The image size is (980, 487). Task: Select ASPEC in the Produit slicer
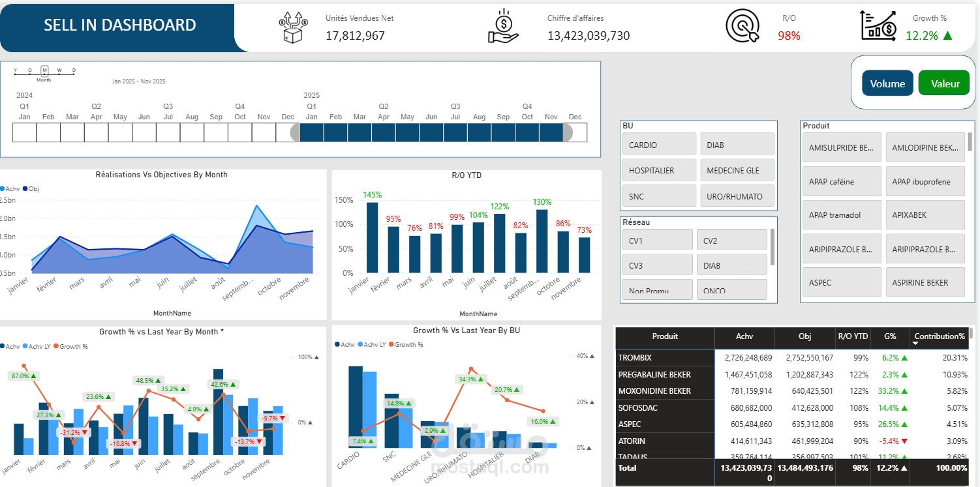(842, 282)
